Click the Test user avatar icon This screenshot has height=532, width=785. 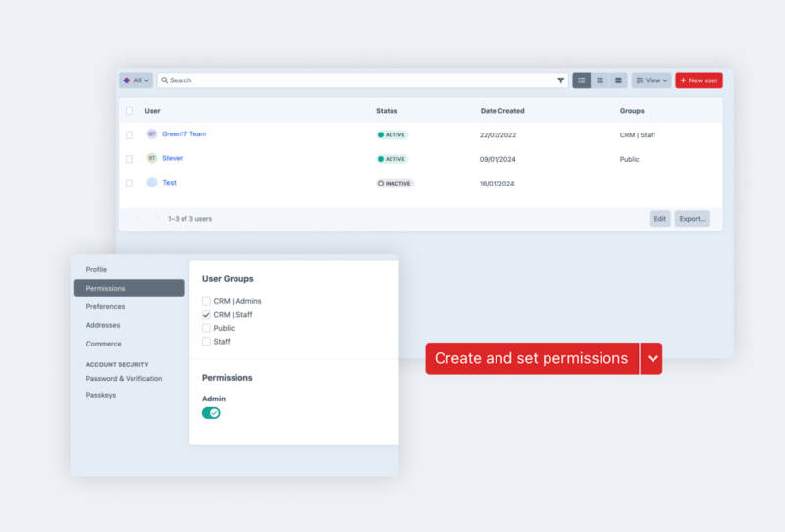point(152,183)
